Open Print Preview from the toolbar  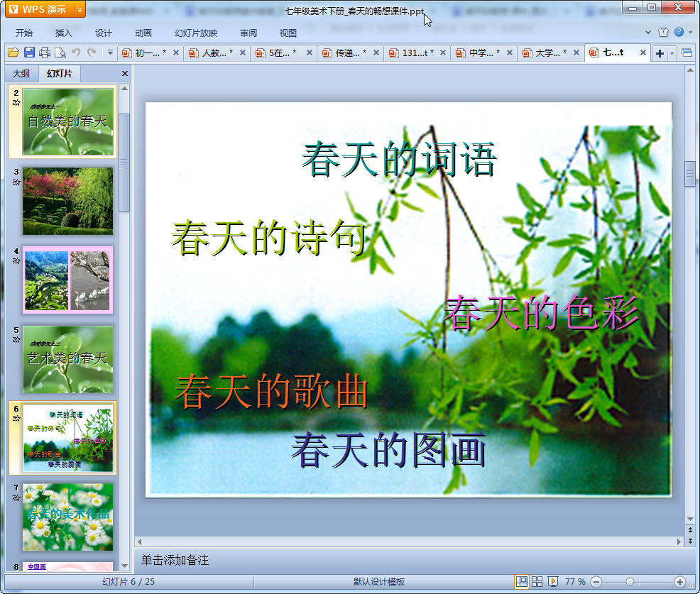pos(60,53)
